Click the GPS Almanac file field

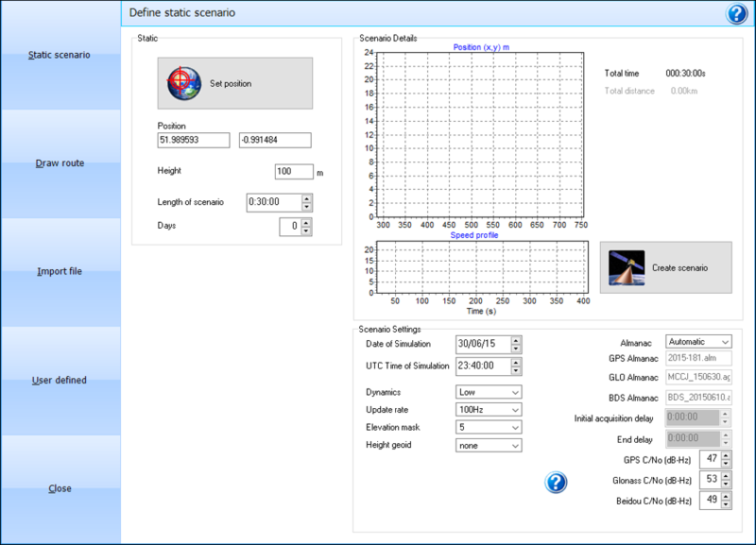[x=698, y=358]
